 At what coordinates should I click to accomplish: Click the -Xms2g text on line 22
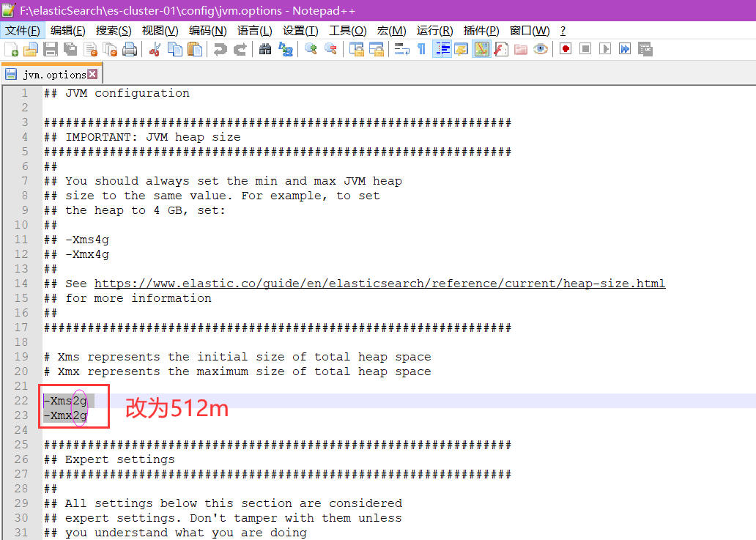tap(66, 401)
